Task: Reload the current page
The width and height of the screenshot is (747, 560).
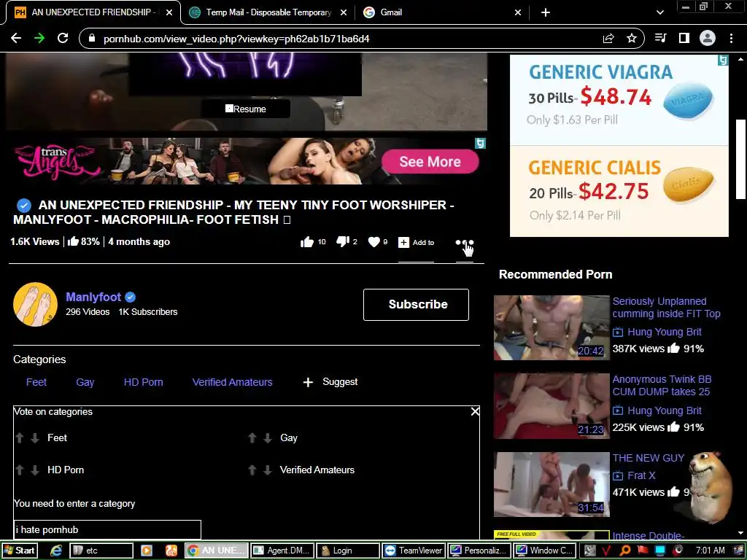Action: (x=63, y=39)
